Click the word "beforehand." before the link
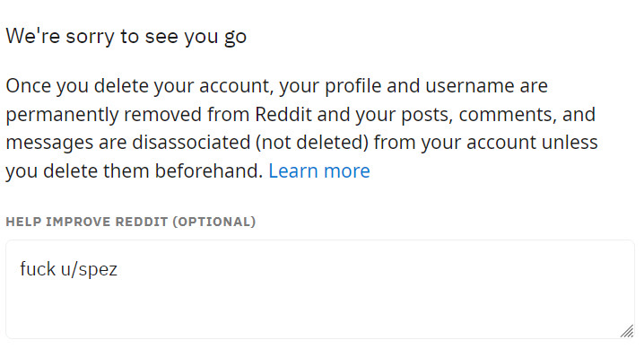Image resolution: width=644 pixels, height=349 pixels. [209, 170]
